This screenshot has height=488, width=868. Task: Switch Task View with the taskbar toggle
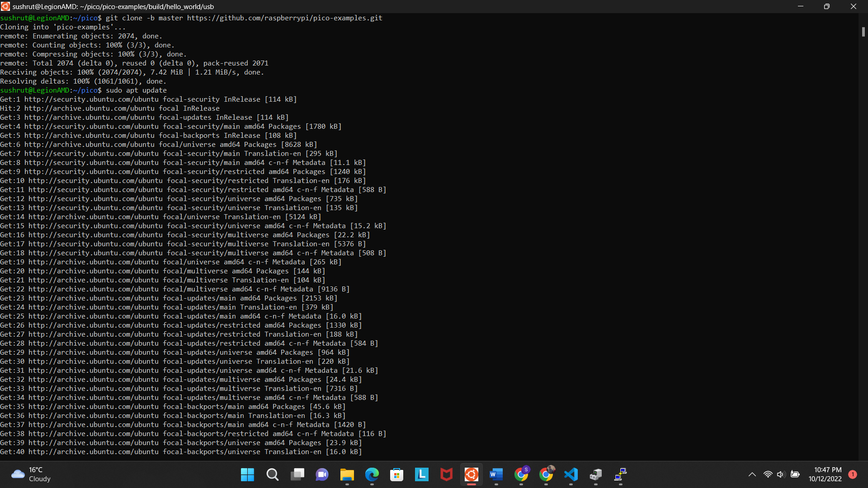[297, 474]
